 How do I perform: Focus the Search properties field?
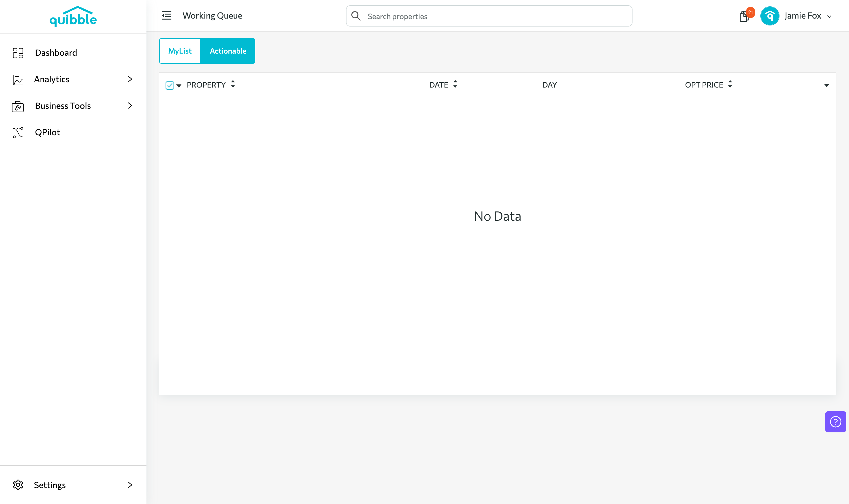(x=489, y=16)
